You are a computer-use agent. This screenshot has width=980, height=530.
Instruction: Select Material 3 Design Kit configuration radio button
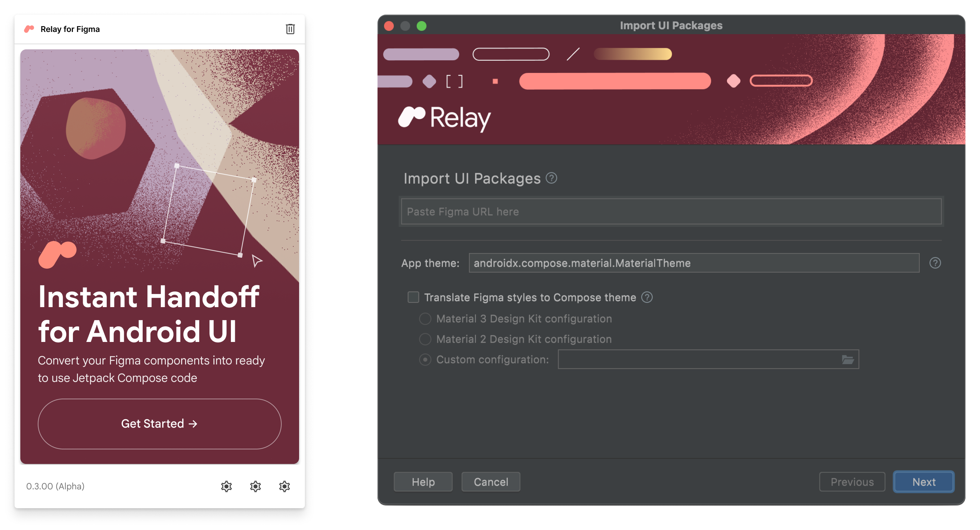(x=425, y=319)
